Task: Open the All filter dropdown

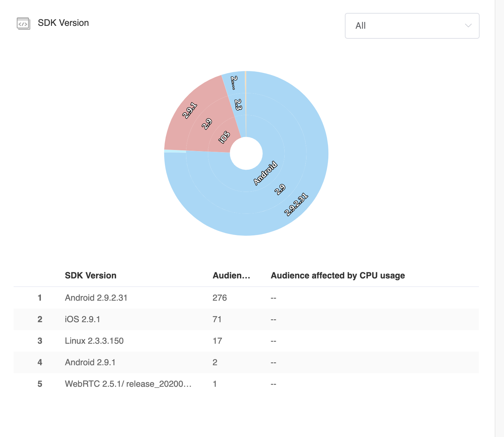Action: (x=412, y=26)
